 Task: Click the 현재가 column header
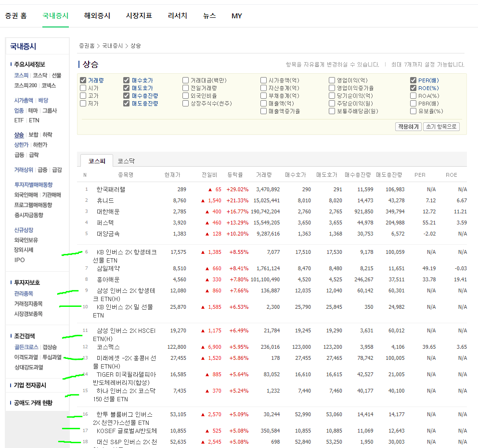pyautogui.click(x=172, y=175)
